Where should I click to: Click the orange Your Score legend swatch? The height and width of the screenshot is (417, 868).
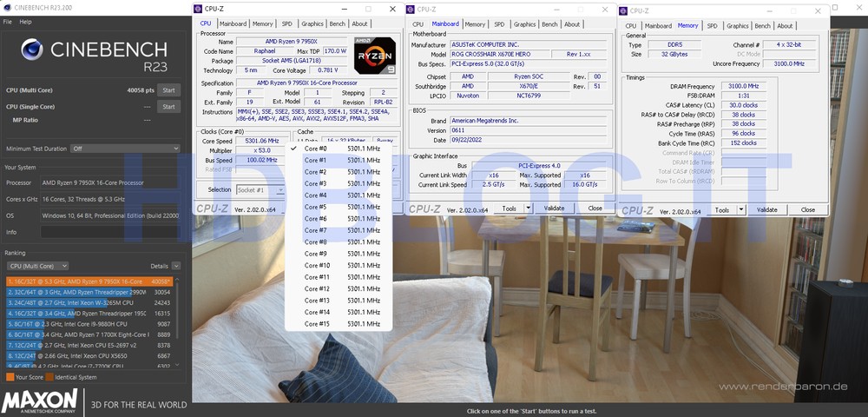pyautogui.click(x=10, y=377)
